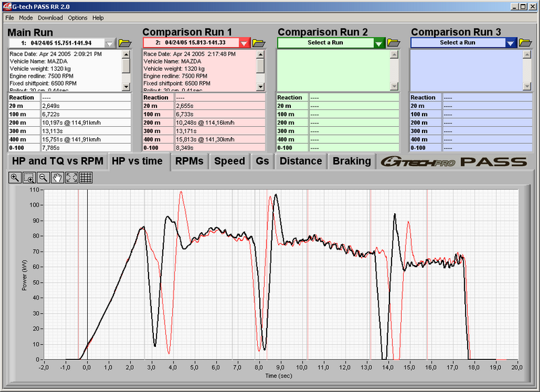Click the Reaction label in Comparison Run 2
Image resolution: width=540 pixels, height=392 pixels.
(290, 98)
